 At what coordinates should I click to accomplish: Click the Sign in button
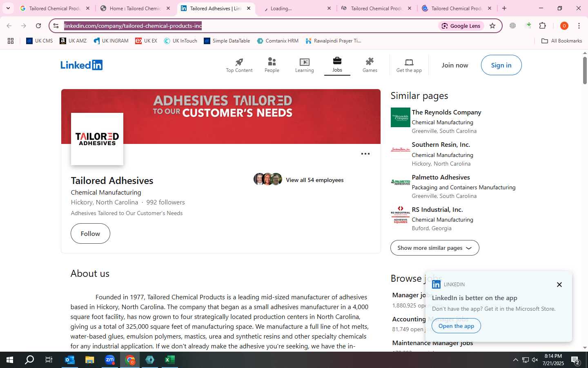point(501,65)
